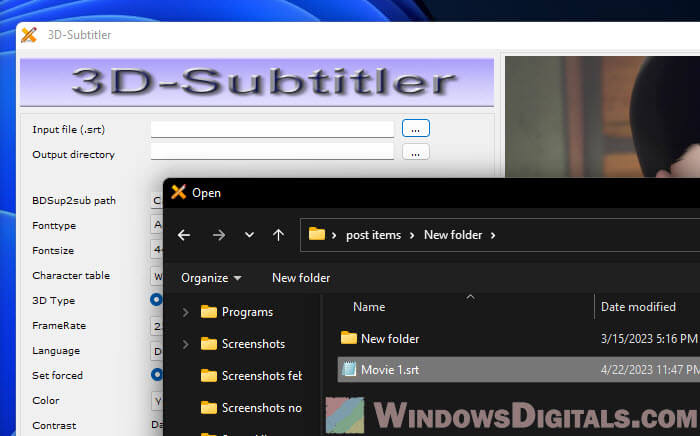Select 'post items' in the address path
The height and width of the screenshot is (436, 700).
[x=374, y=235]
